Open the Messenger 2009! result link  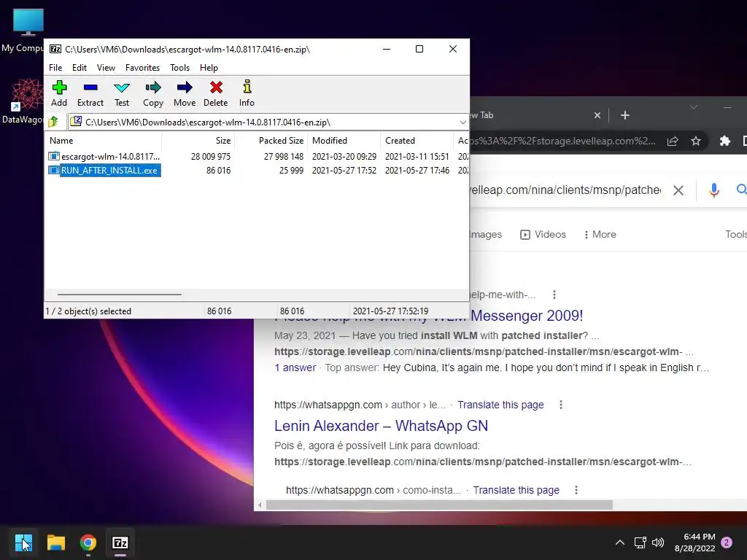coord(527,316)
